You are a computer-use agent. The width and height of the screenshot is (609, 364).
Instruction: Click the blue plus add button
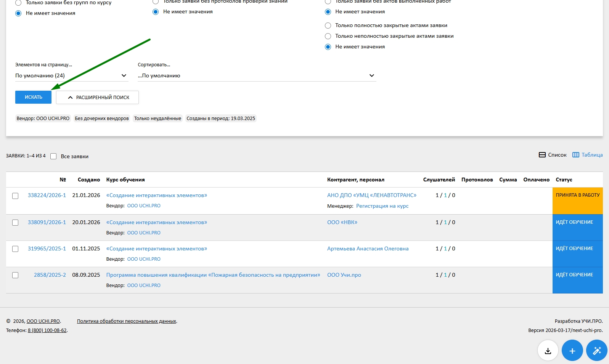point(572,351)
